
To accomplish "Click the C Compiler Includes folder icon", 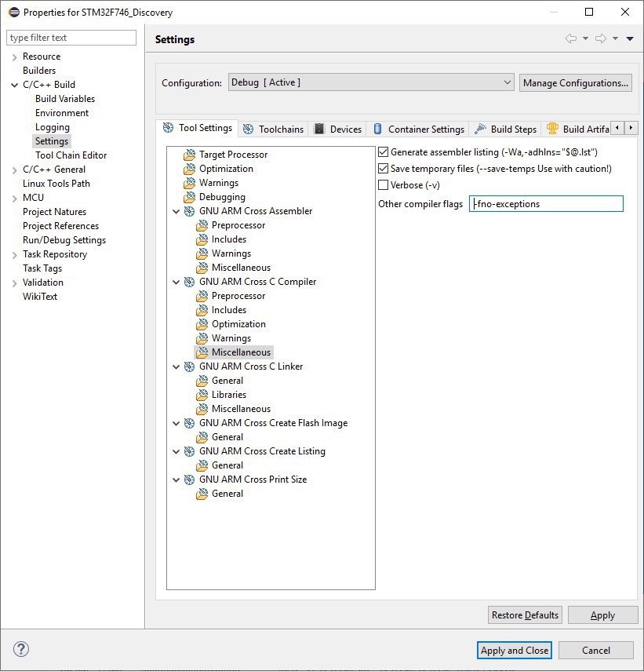I will tap(202, 310).
